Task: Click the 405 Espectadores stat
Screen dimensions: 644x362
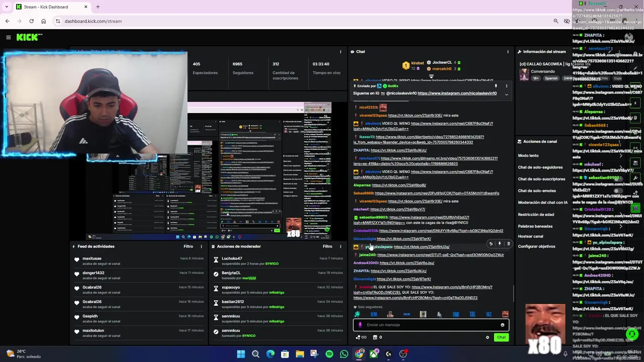Action: coord(205,68)
